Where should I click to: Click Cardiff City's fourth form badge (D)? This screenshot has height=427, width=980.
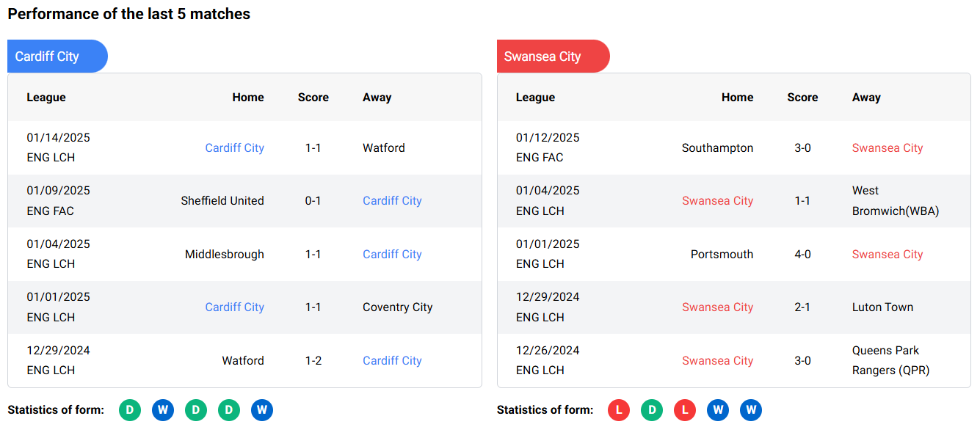tap(229, 410)
